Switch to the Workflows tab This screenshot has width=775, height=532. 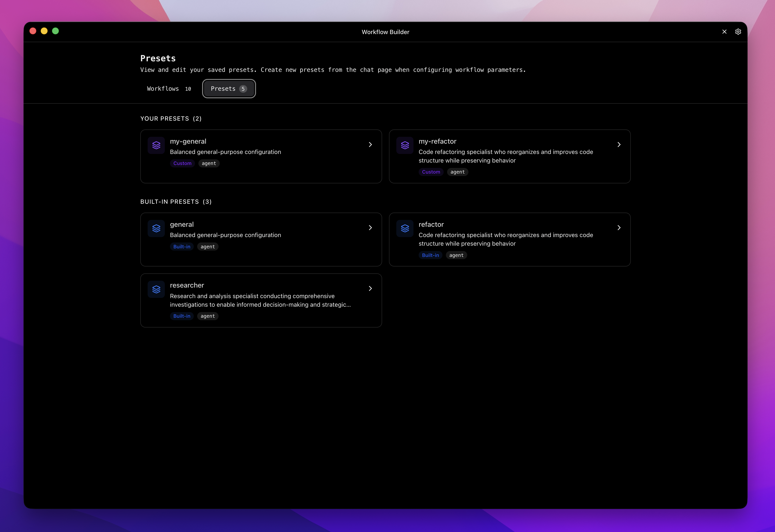pyautogui.click(x=168, y=89)
